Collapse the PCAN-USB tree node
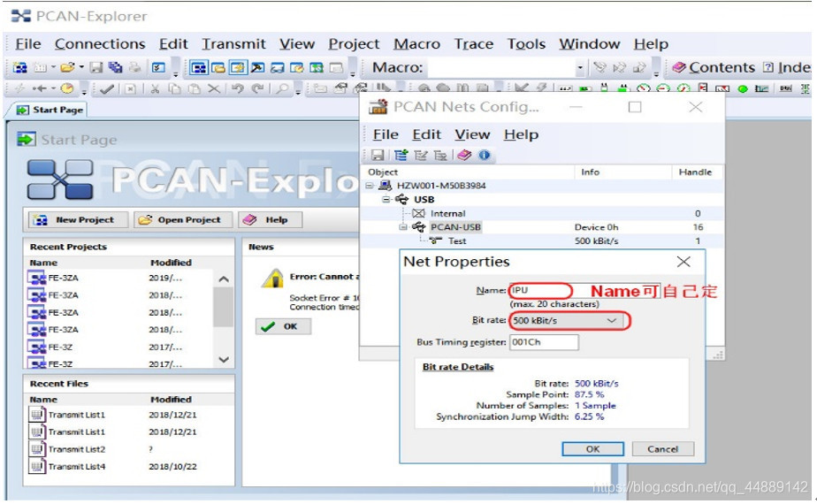Viewport: 817px width, 504px height. (x=403, y=226)
